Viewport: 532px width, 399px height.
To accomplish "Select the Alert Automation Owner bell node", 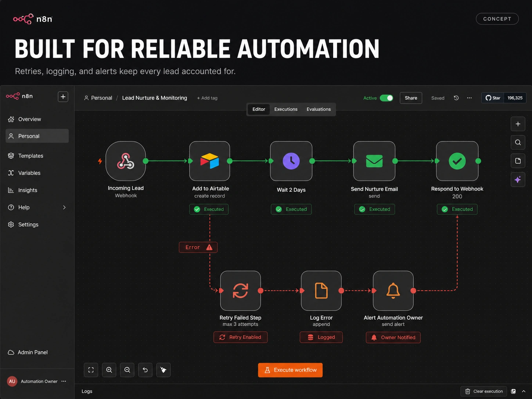I will coord(393,291).
